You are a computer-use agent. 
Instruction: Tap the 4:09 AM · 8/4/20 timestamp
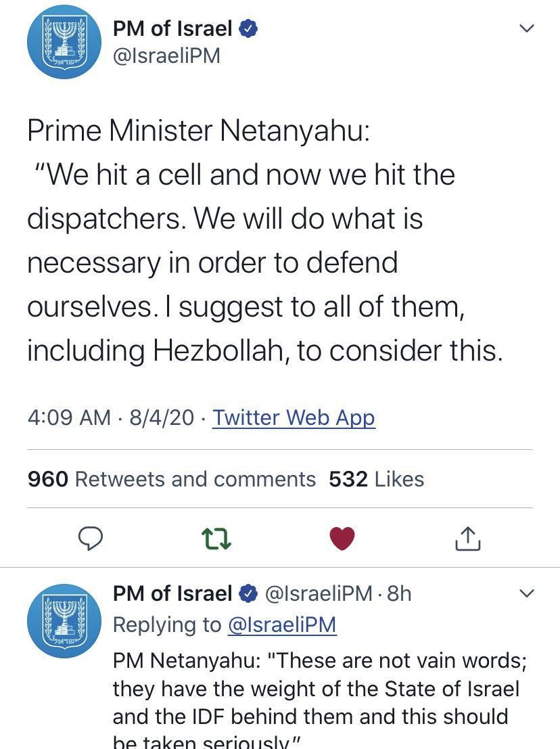(111, 417)
